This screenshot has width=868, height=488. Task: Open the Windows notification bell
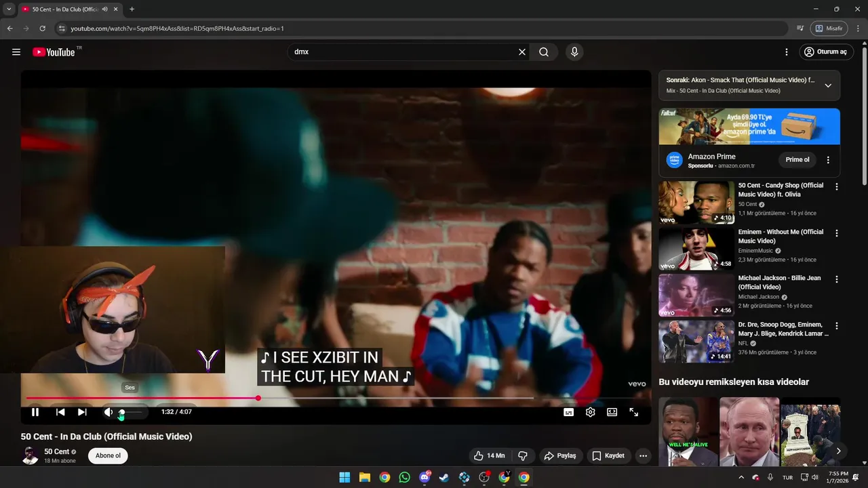pyautogui.click(x=856, y=477)
